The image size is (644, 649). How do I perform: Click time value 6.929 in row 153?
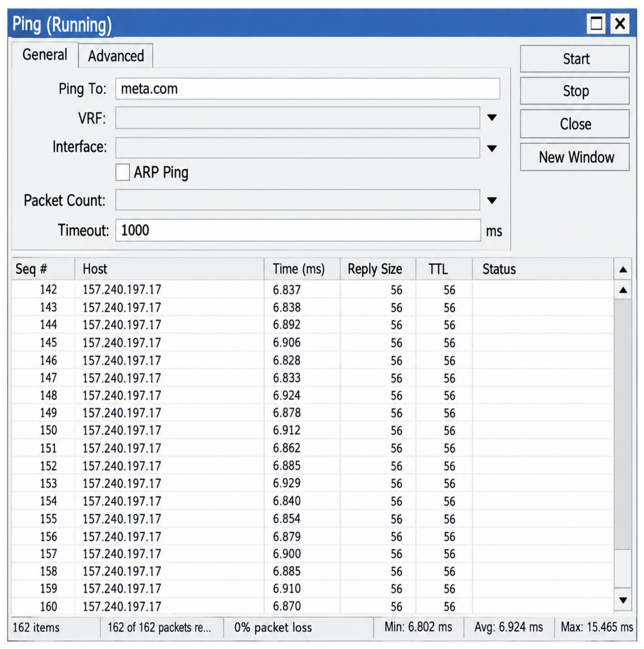(286, 483)
